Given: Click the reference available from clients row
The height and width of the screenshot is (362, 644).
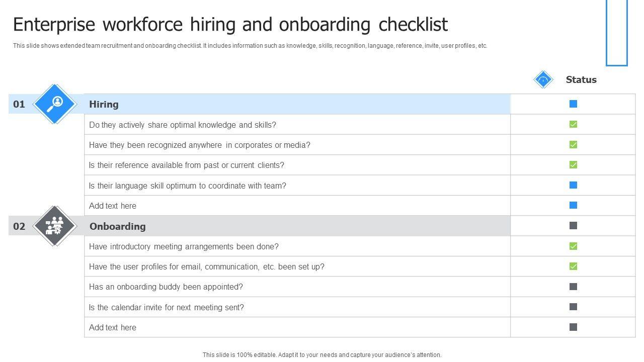Looking at the screenshot, I should tap(187, 165).
